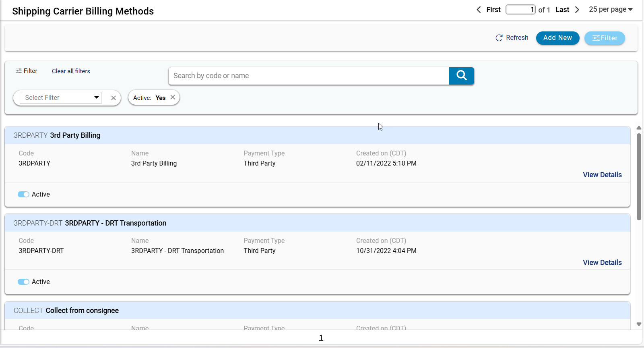View Details of 3rd Party Billing
Screen dimensions: 644x348
pyautogui.click(x=602, y=175)
